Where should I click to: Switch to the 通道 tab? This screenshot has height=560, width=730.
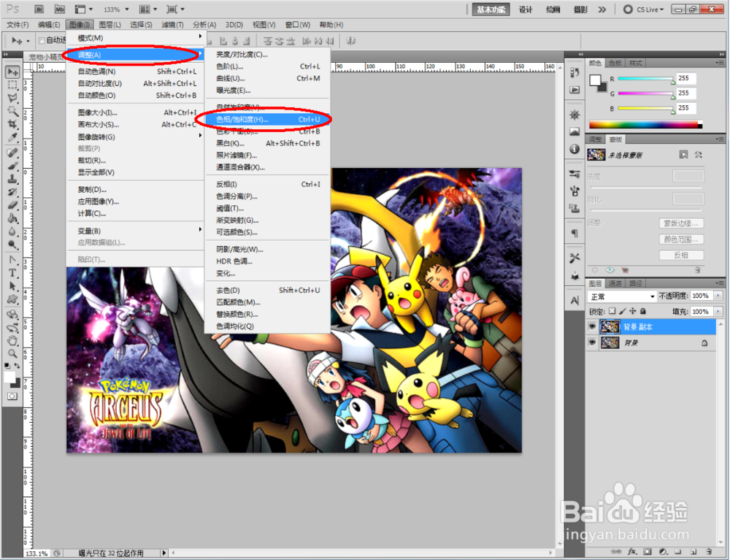tap(615, 283)
